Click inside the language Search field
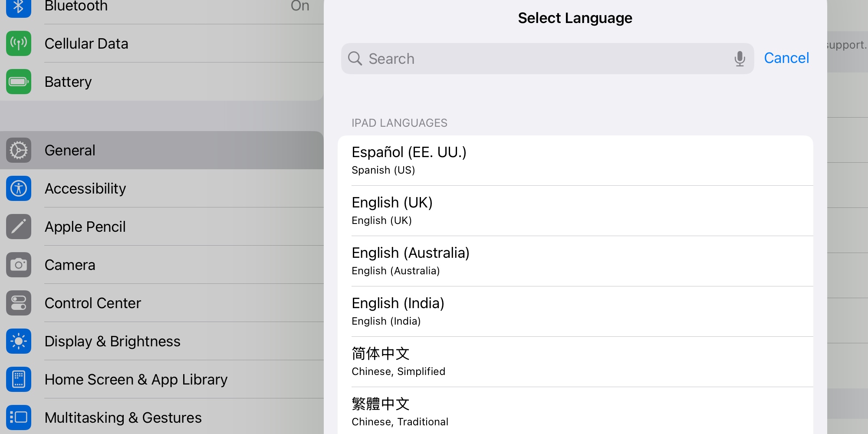868x434 pixels. click(477, 59)
